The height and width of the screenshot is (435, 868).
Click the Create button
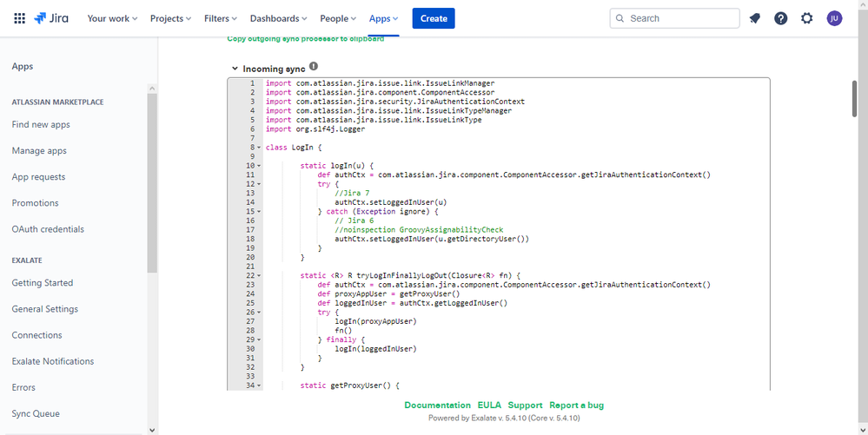pos(434,18)
